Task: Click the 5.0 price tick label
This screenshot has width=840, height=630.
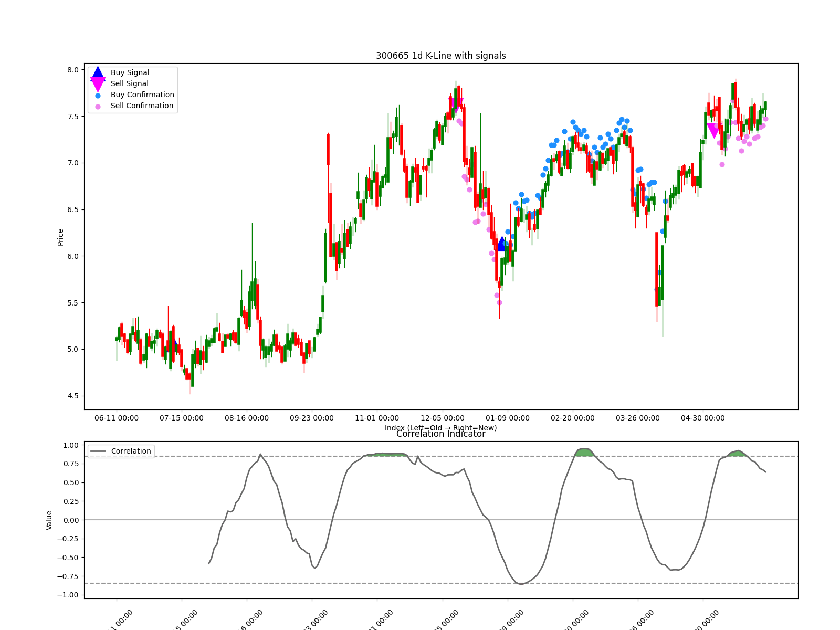Action: click(73, 350)
